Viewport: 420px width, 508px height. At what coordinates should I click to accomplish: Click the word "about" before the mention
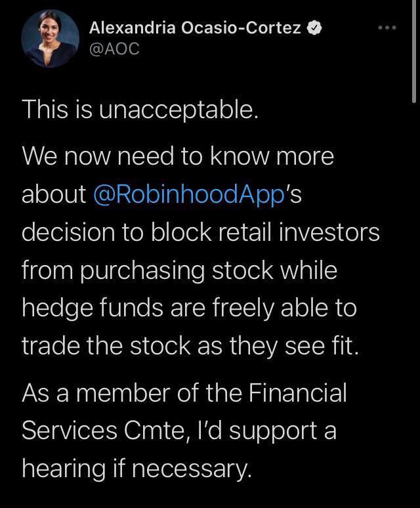click(54, 194)
